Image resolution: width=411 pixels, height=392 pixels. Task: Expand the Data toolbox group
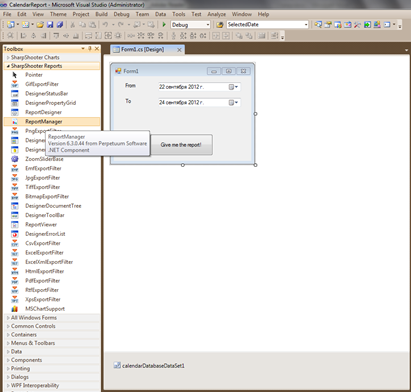coord(52,351)
